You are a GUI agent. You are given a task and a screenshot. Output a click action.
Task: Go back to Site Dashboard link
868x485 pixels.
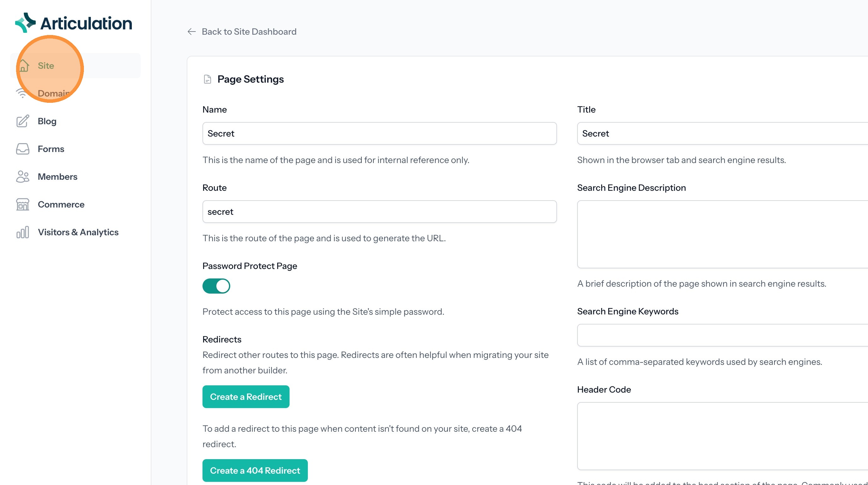pyautogui.click(x=249, y=32)
